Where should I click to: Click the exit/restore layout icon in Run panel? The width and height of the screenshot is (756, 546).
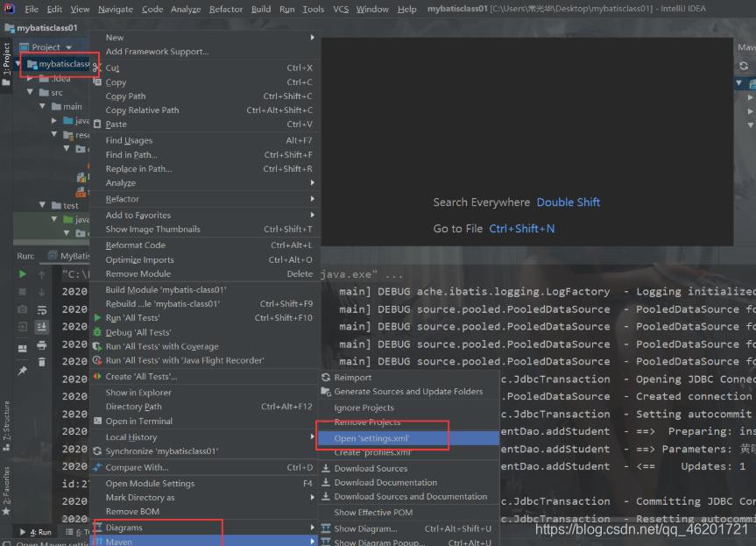tap(22, 327)
